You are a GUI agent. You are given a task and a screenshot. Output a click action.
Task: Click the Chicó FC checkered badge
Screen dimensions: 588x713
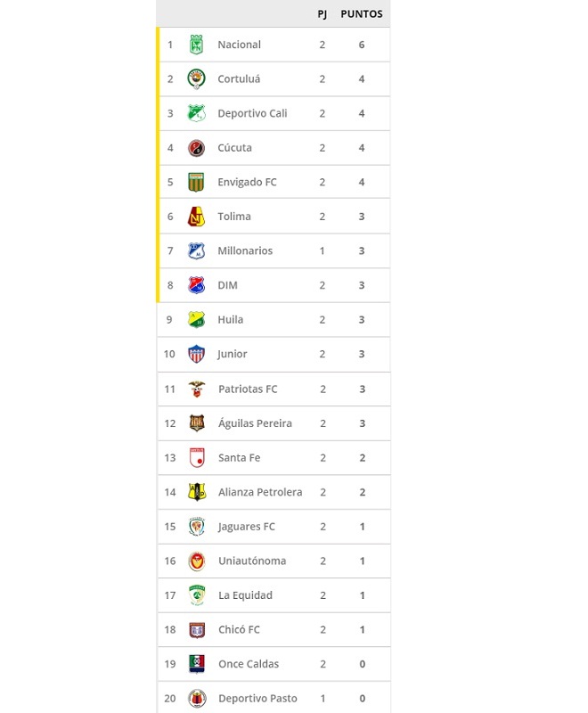pos(197,630)
